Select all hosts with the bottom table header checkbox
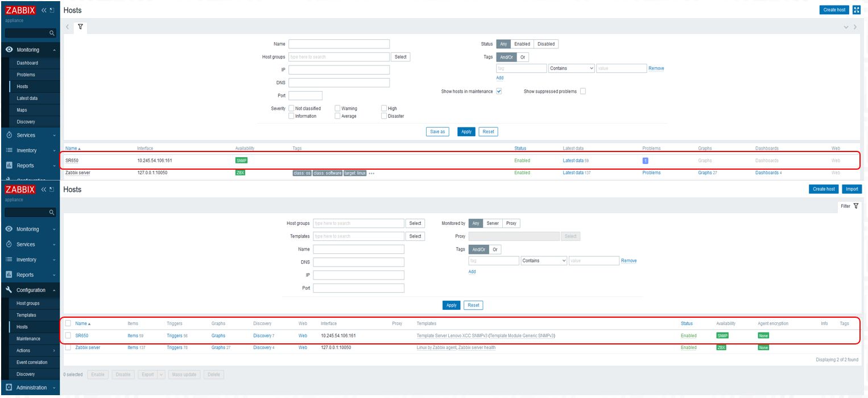This screenshot has height=398, width=868. click(x=68, y=323)
